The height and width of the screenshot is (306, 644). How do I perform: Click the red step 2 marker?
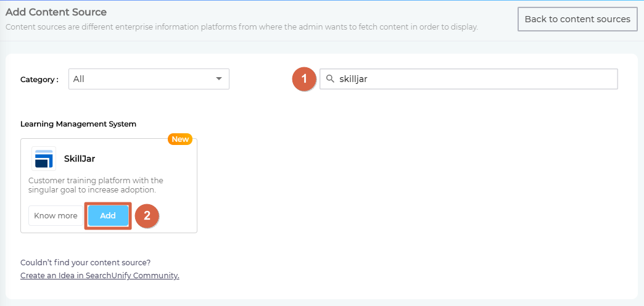tap(147, 216)
